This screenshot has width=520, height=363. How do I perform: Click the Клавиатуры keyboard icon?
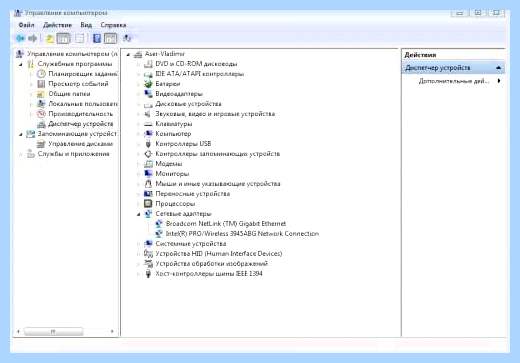(x=148, y=124)
